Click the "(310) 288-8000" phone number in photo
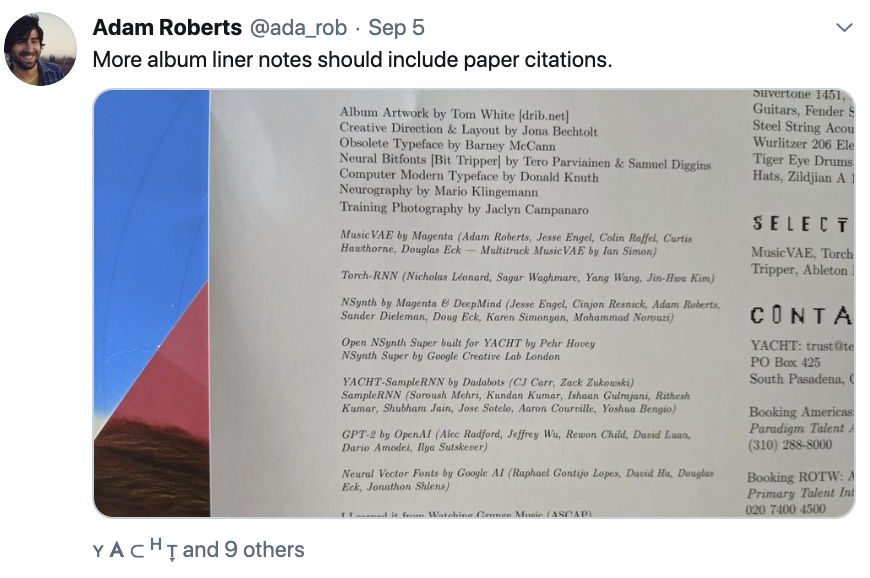Image resolution: width=870 pixels, height=578 pixels. click(x=790, y=445)
